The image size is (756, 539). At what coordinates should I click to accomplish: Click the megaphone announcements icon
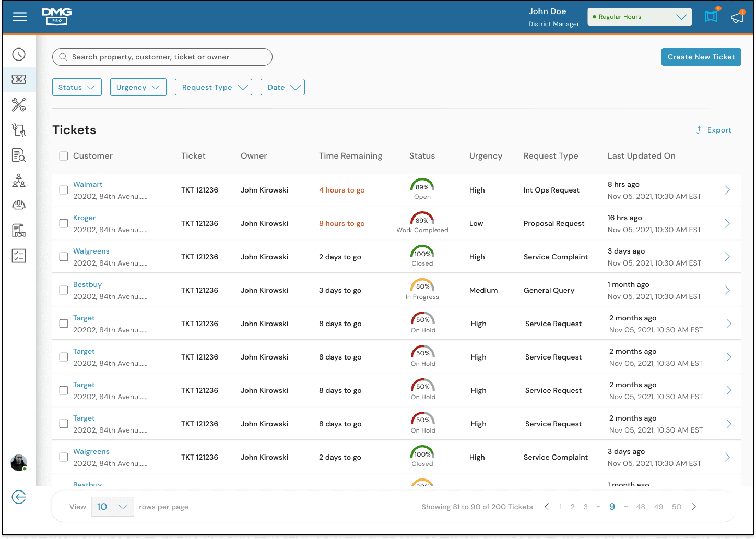737,17
